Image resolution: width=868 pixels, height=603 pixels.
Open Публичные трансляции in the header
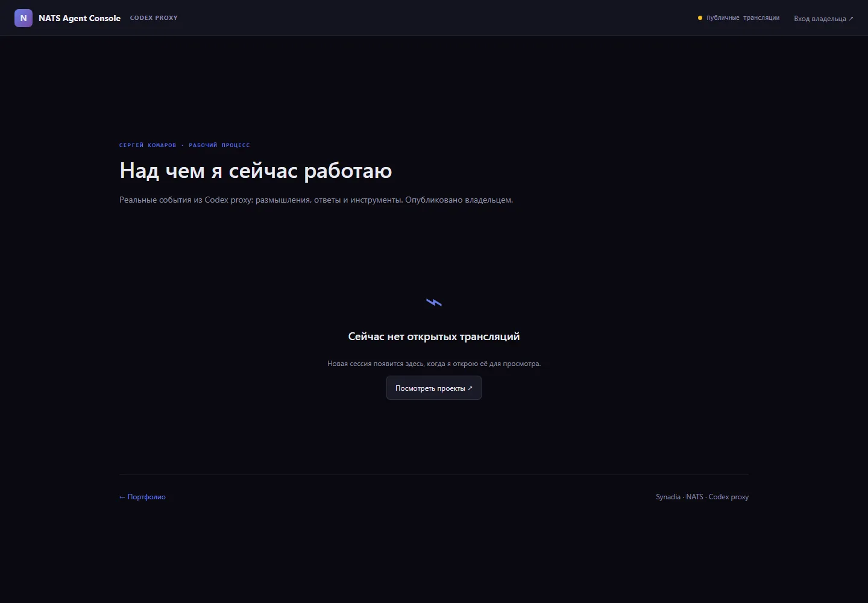point(743,18)
